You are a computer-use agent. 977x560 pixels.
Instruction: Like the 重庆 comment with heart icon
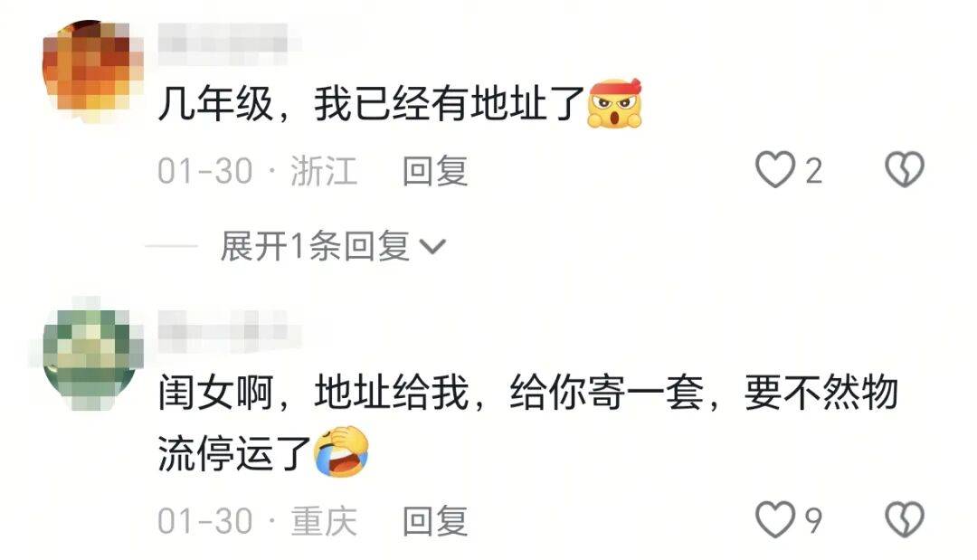(774, 519)
